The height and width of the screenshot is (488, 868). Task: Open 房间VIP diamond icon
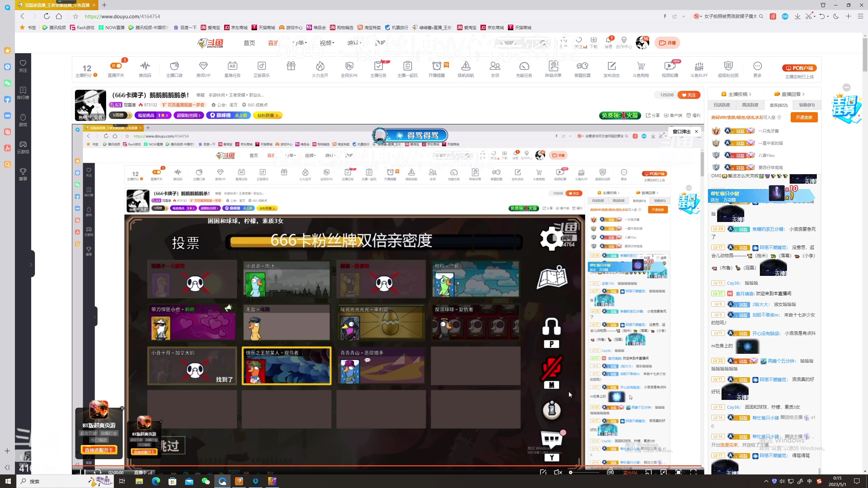click(x=203, y=66)
